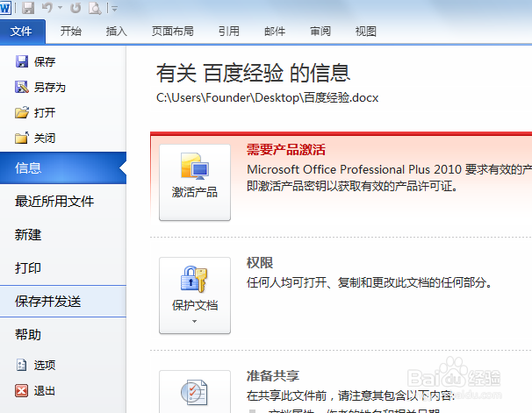This screenshot has height=413, width=532.
Task: Click the 关闭 (Close) label text
Action: tap(45, 138)
